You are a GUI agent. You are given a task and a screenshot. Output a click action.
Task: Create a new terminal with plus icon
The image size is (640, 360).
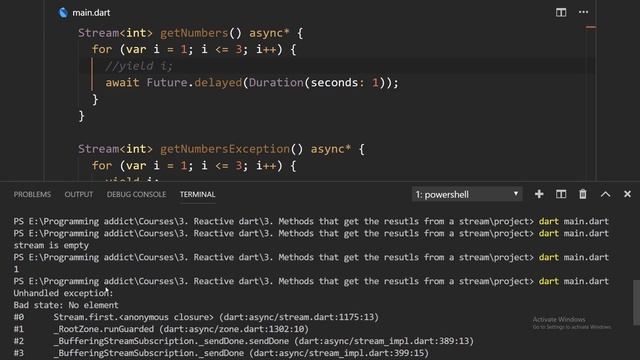[539, 194]
